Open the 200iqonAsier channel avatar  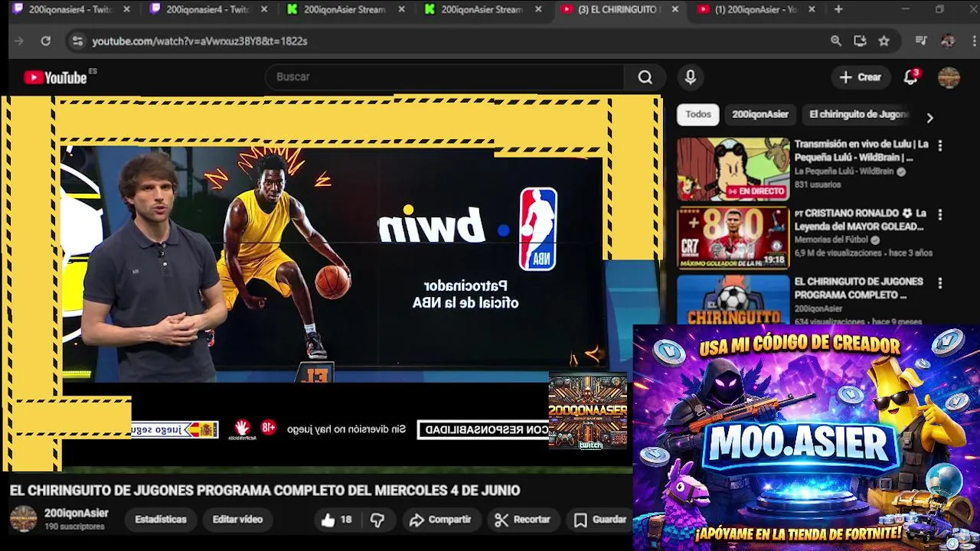(x=23, y=519)
